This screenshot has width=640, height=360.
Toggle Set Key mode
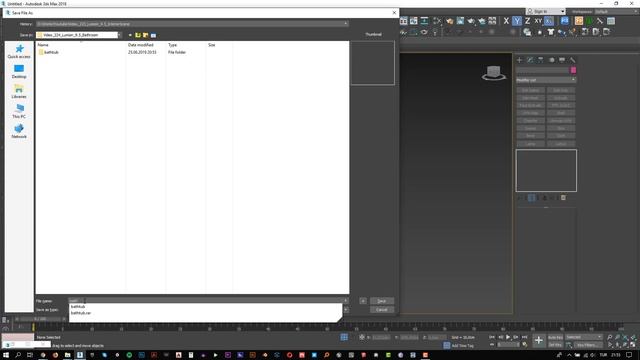[555, 345]
